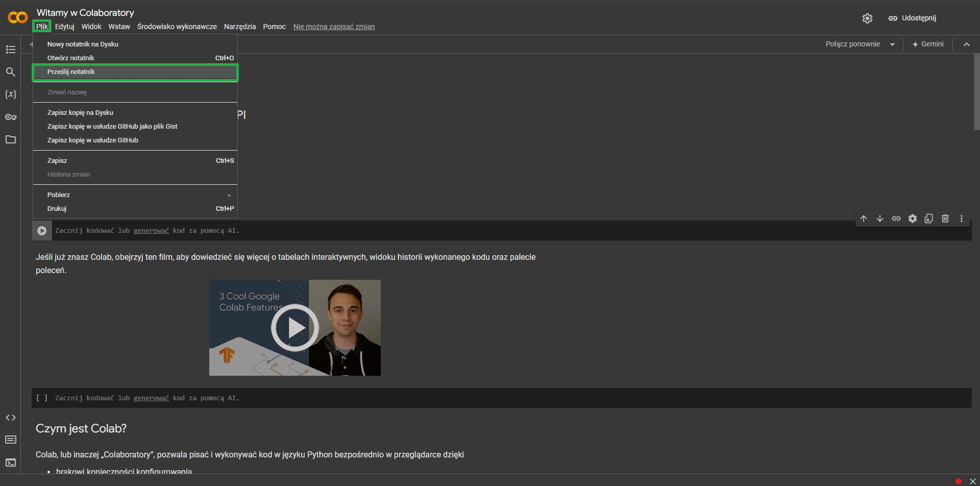This screenshot has height=486, width=980.
Task: Open the Połącz ponownie dropdown arrow
Action: [x=892, y=44]
